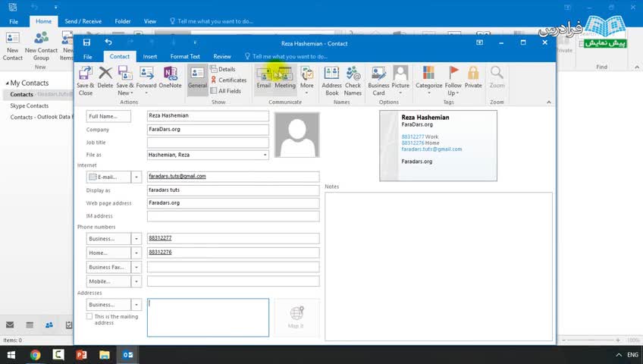Open Chrome from the taskbar
The width and height of the screenshot is (643, 364).
[x=35, y=355]
